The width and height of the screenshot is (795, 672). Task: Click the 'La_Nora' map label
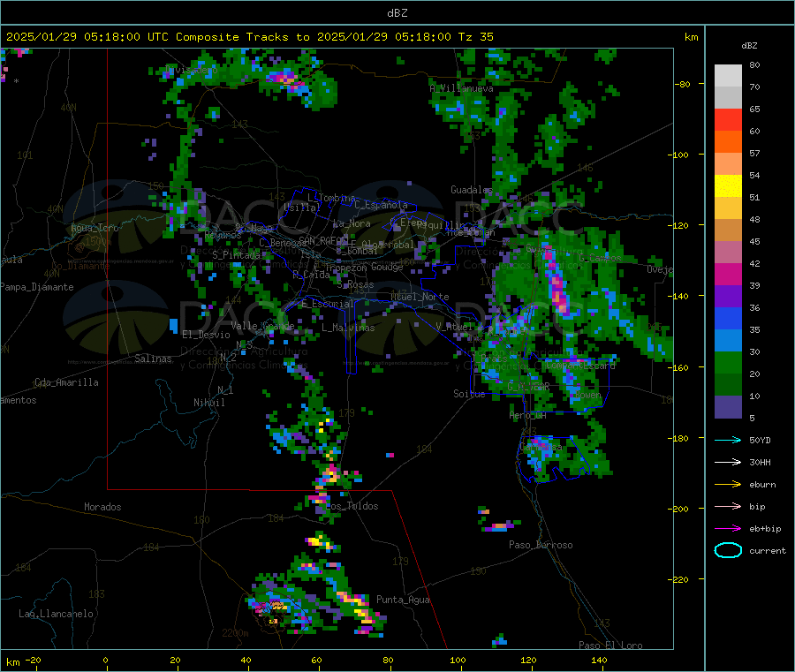(x=352, y=223)
